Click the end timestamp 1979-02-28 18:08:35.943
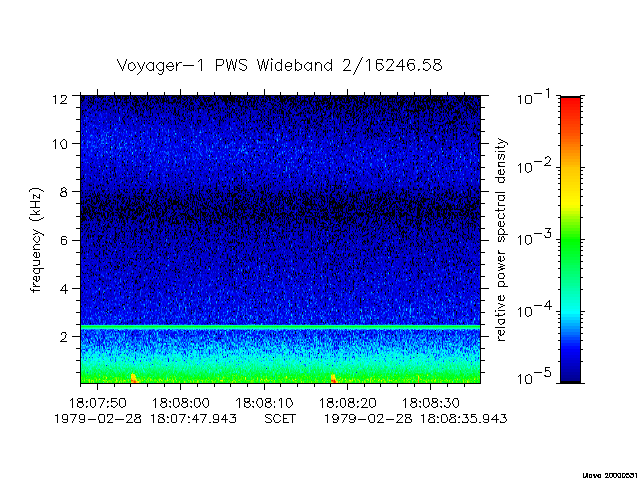Viewport: 640px width, 480px height. tap(416, 419)
